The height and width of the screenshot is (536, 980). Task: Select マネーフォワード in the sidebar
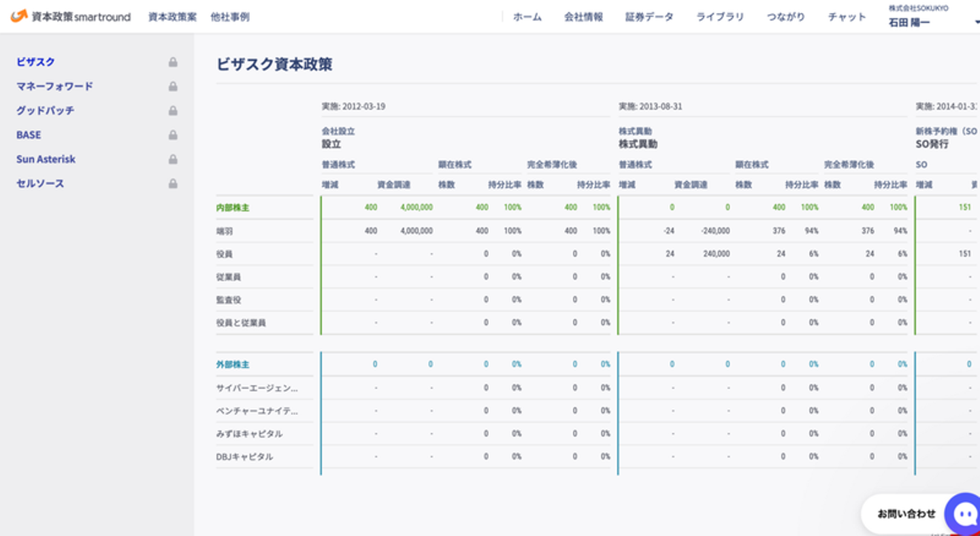pos(54,86)
